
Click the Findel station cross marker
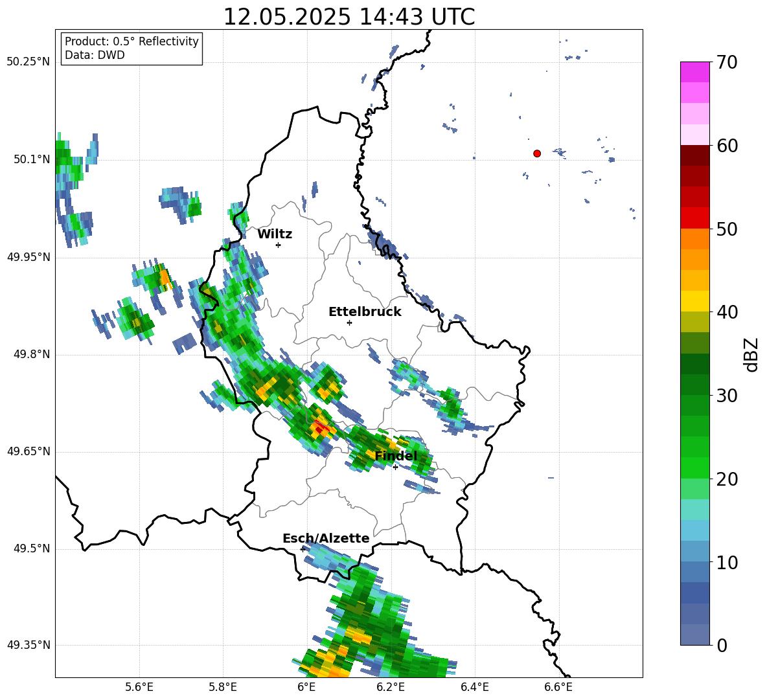(395, 468)
